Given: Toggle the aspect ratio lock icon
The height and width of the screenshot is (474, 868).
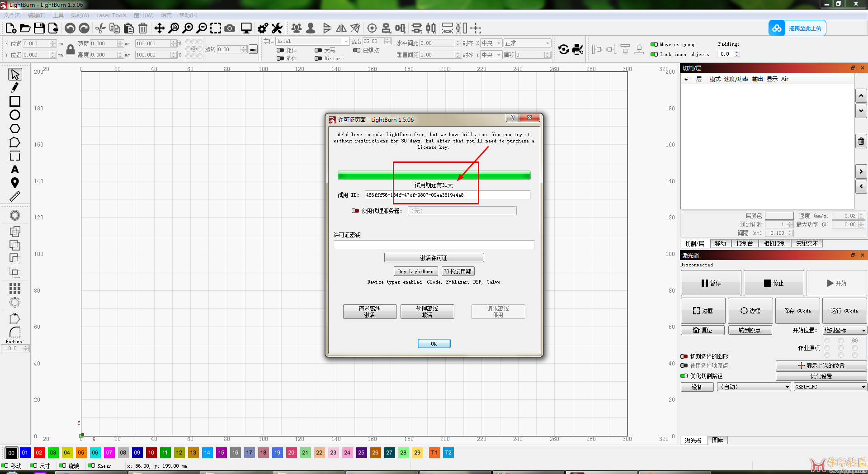Looking at the screenshot, I should point(71,49).
